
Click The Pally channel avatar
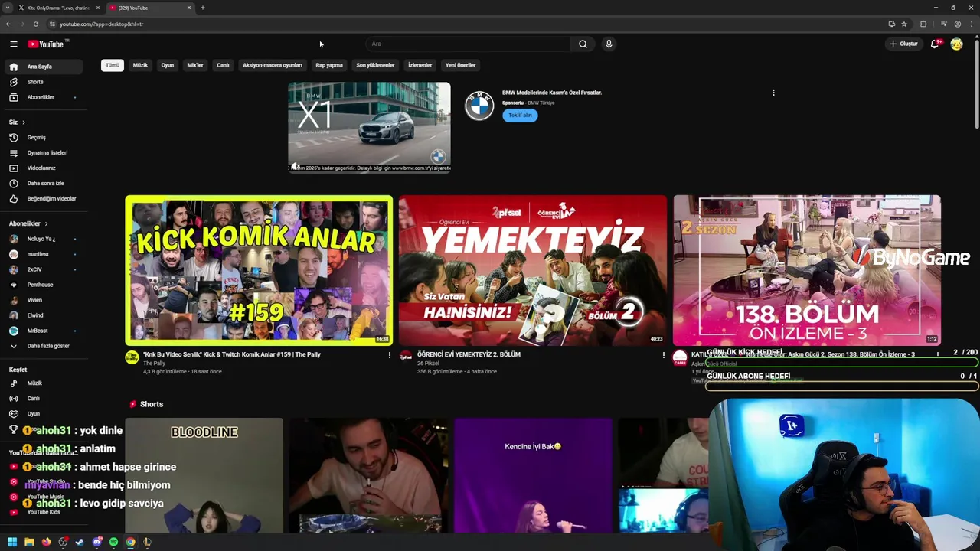tap(132, 357)
